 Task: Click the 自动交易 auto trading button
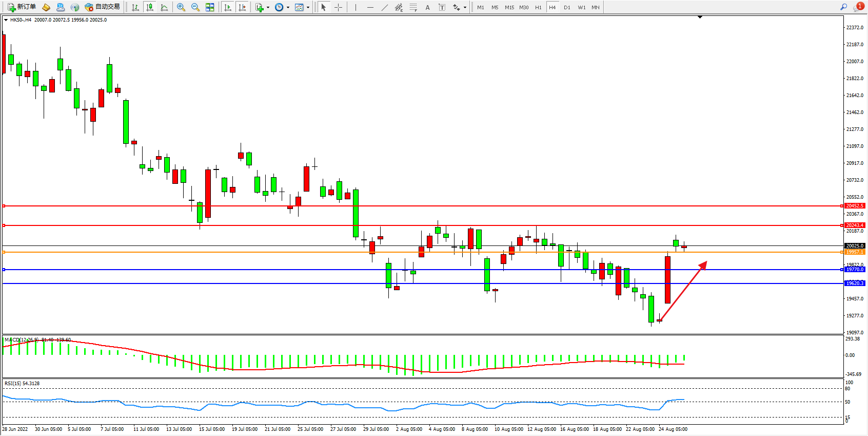tap(103, 7)
